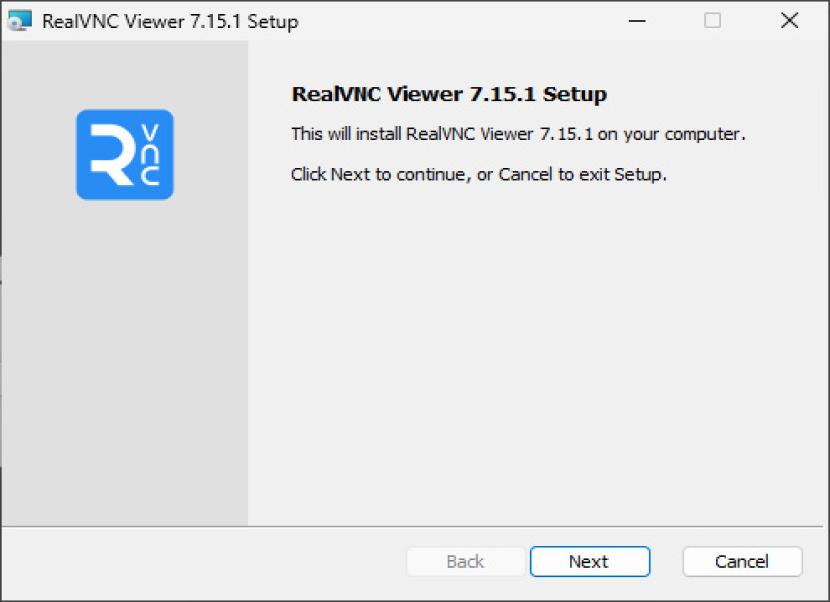Click the word 'Next' in the instruction sentence
This screenshot has height=602, width=830.
[x=350, y=174]
